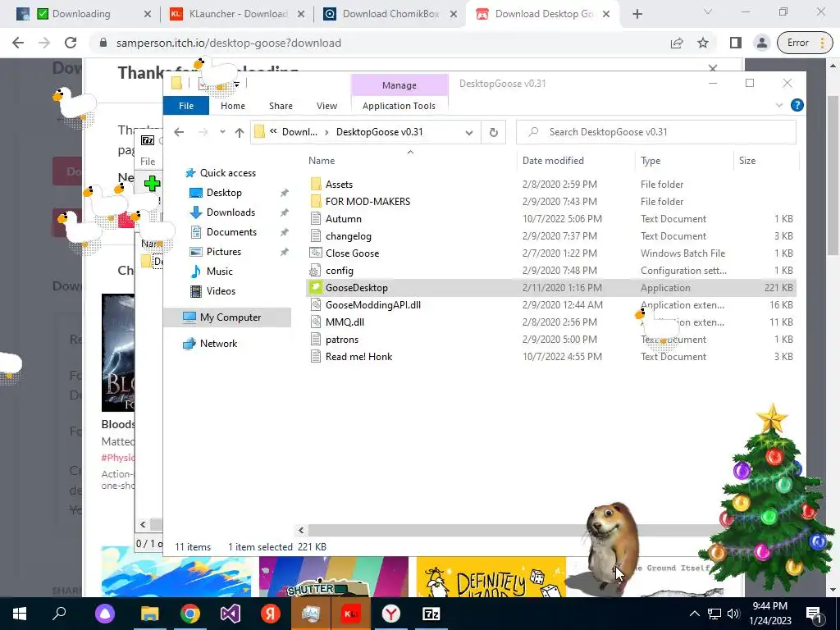840x630 pixels.
Task: Open Visual Studio from taskbar
Action: click(231, 614)
